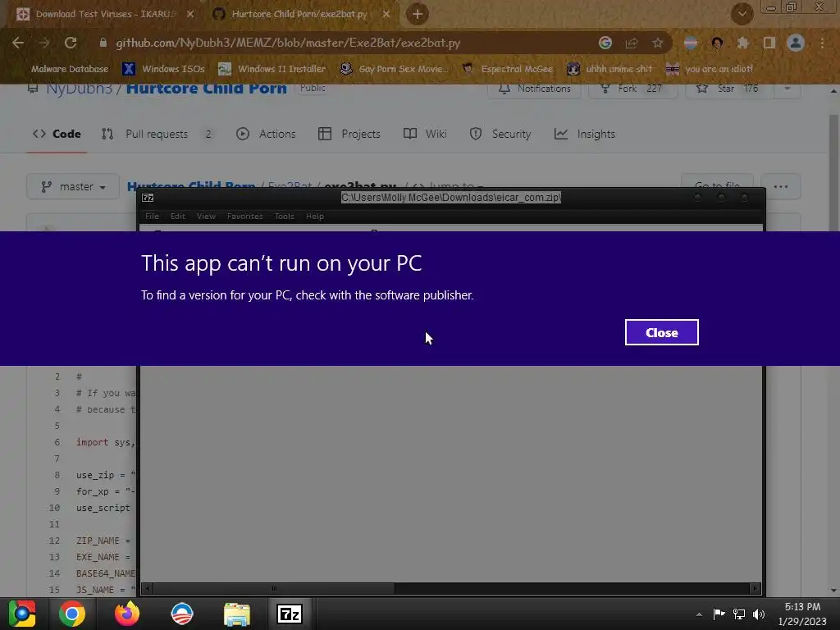
Task: Open 7-Zip from the taskbar
Action: (x=290, y=614)
